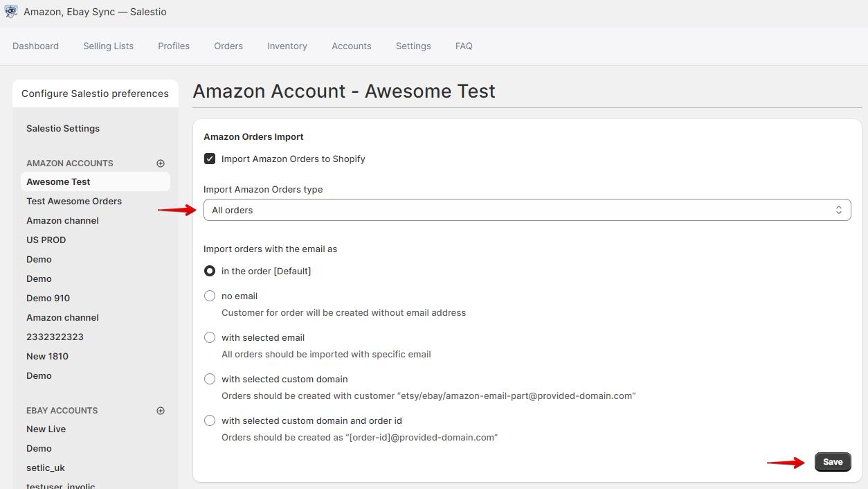Enable Import Amazon Orders to Shopify
The image size is (868, 489).
tap(210, 159)
